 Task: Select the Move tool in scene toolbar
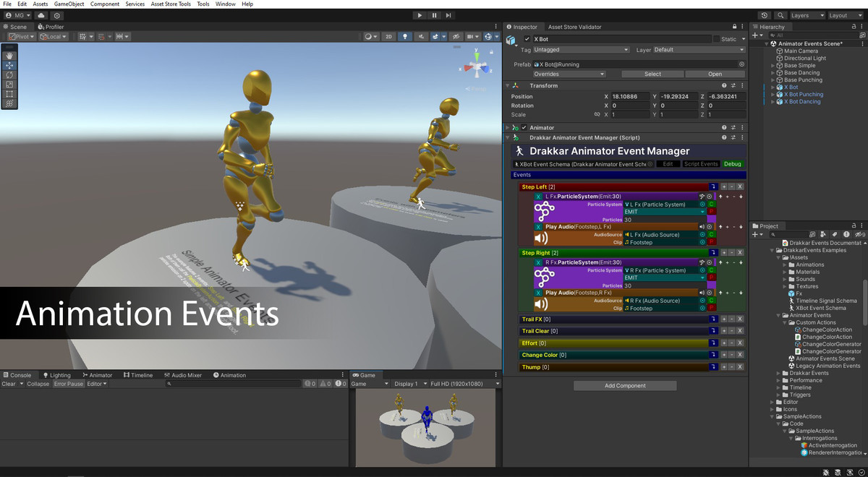click(x=9, y=65)
